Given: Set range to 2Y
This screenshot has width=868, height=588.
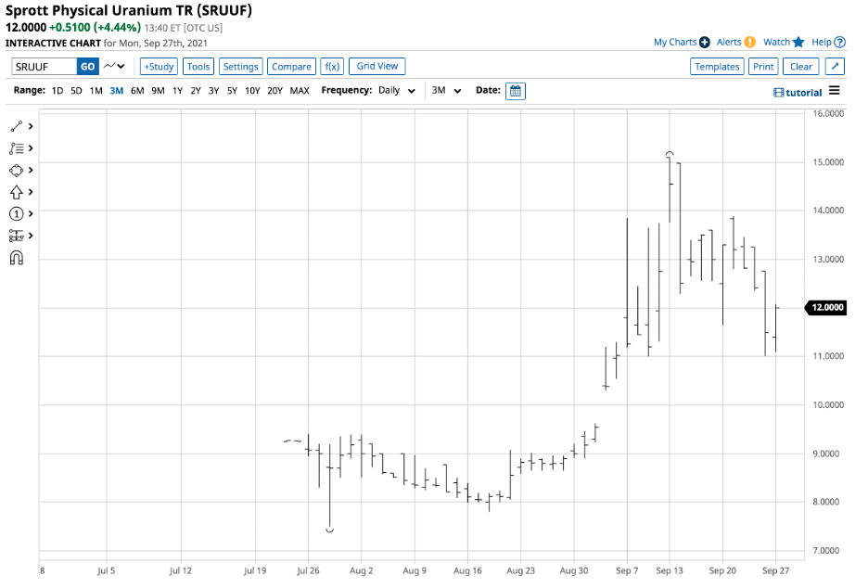Looking at the screenshot, I should [x=196, y=91].
